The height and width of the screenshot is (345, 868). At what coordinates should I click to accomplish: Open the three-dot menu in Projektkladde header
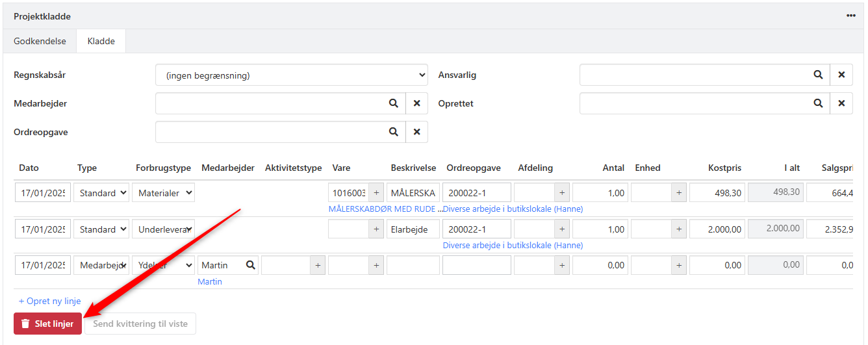coord(850,16)
